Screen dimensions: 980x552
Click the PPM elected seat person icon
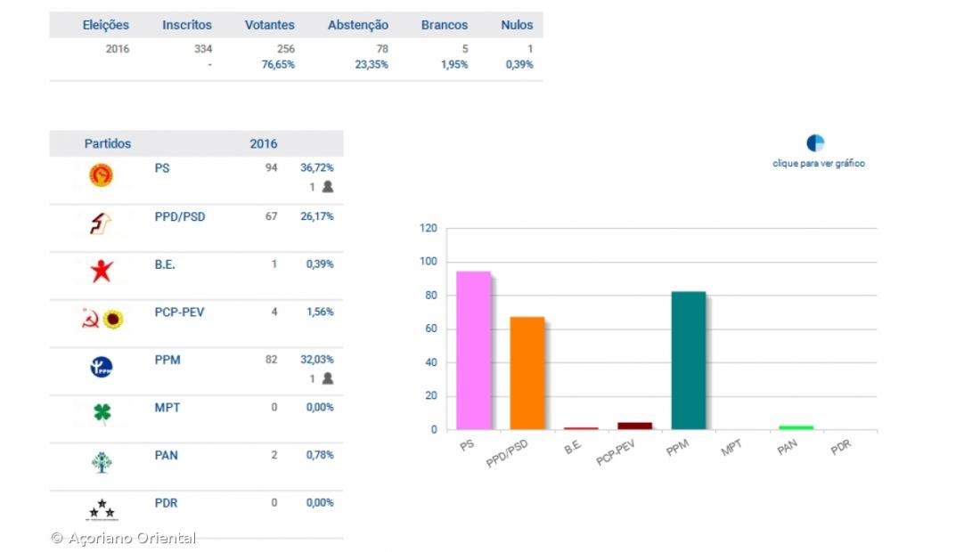[327, 378]
